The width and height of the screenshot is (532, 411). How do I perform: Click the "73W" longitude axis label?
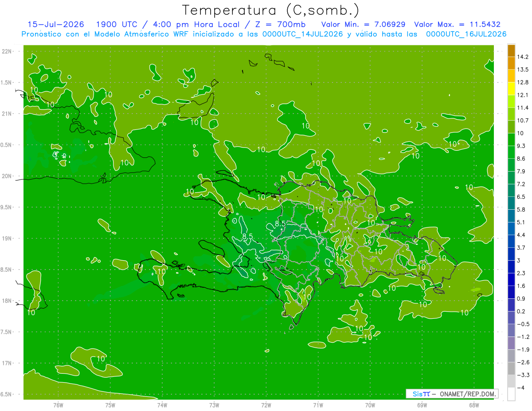[214, 405]
